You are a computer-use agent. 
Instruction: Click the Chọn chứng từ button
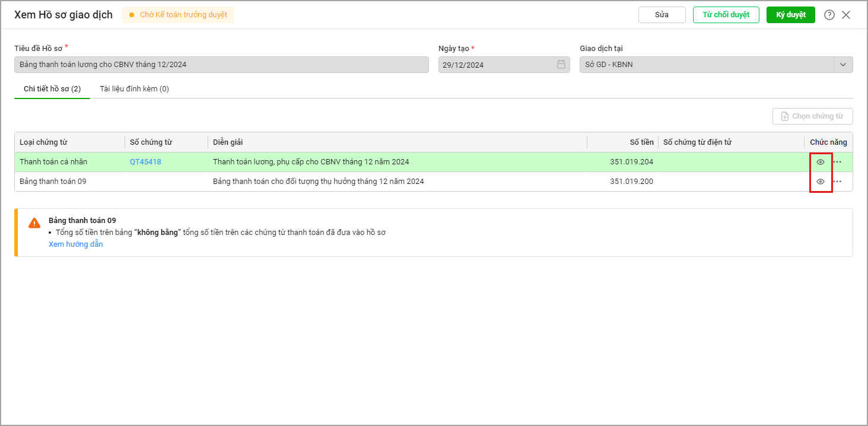pos(812,116)
